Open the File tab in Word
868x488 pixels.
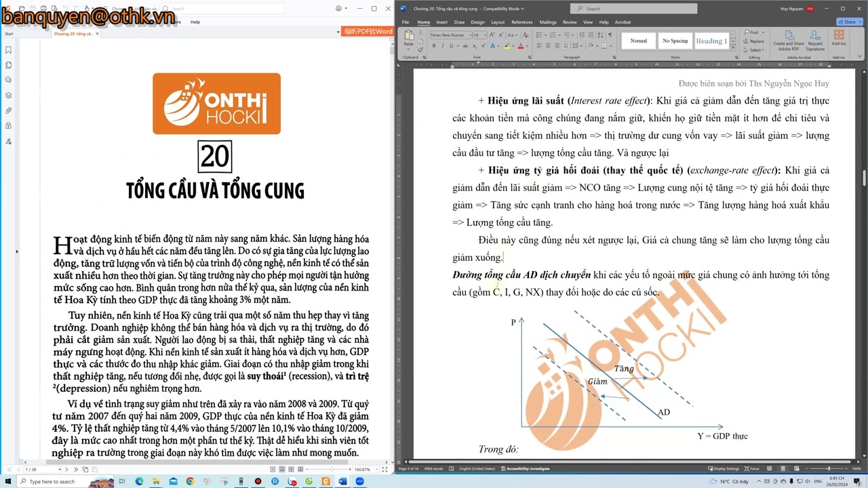point(406,22)
